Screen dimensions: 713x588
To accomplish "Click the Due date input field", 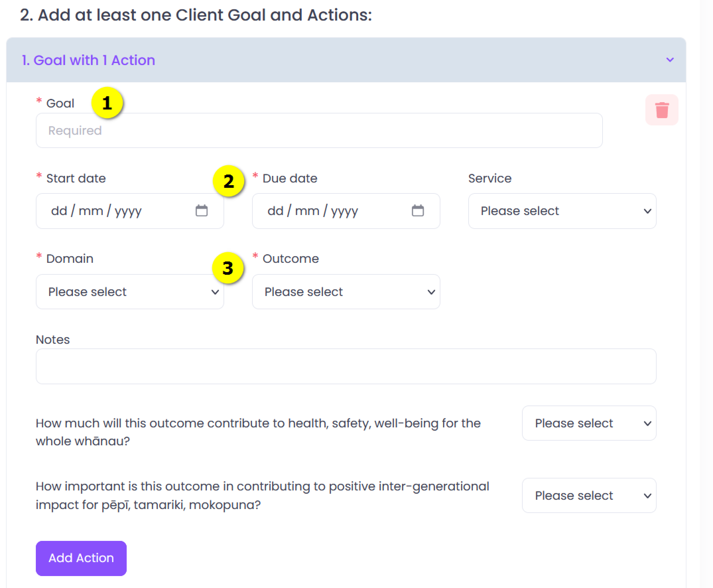I will point(346,211).
